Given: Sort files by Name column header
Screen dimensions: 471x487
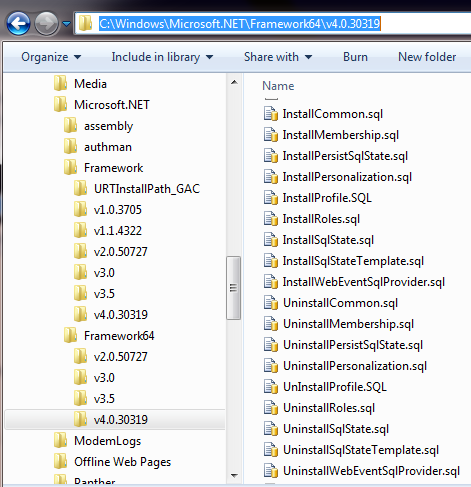Looking at the screenshot, I should 278,86.
